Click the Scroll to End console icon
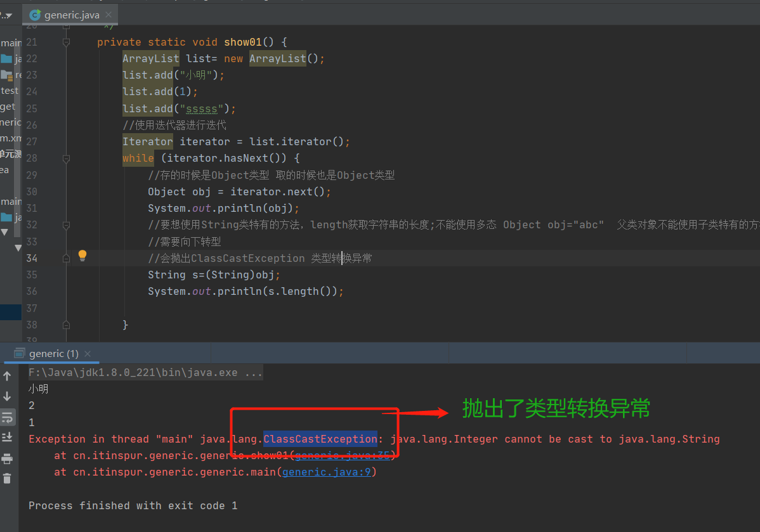The width and height of the screenshot is (760, 532). 7,437
